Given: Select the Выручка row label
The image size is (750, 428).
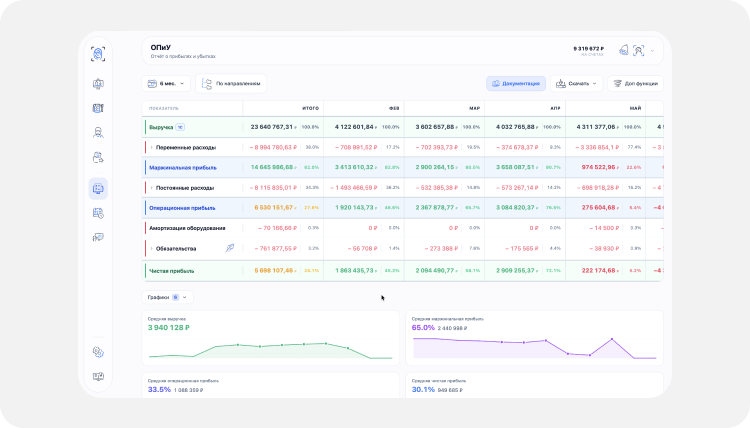Looking at the screenshot, I should point(161,127).
